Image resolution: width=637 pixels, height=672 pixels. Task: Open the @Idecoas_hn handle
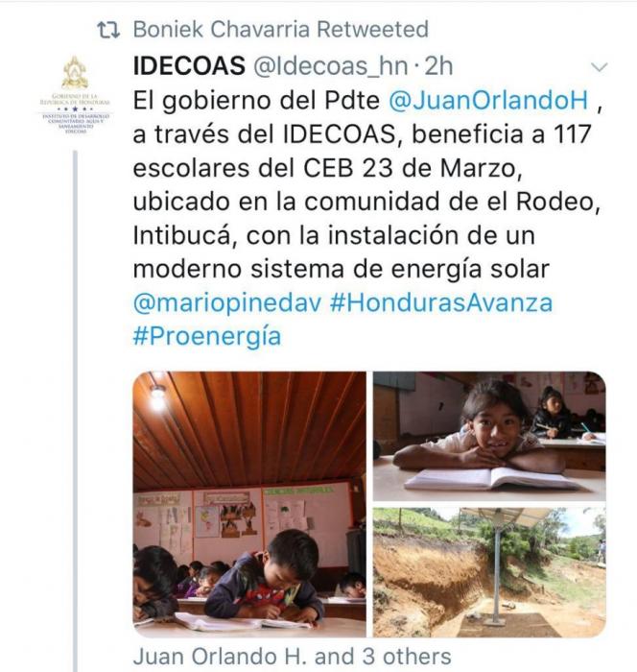click(330, 66)
